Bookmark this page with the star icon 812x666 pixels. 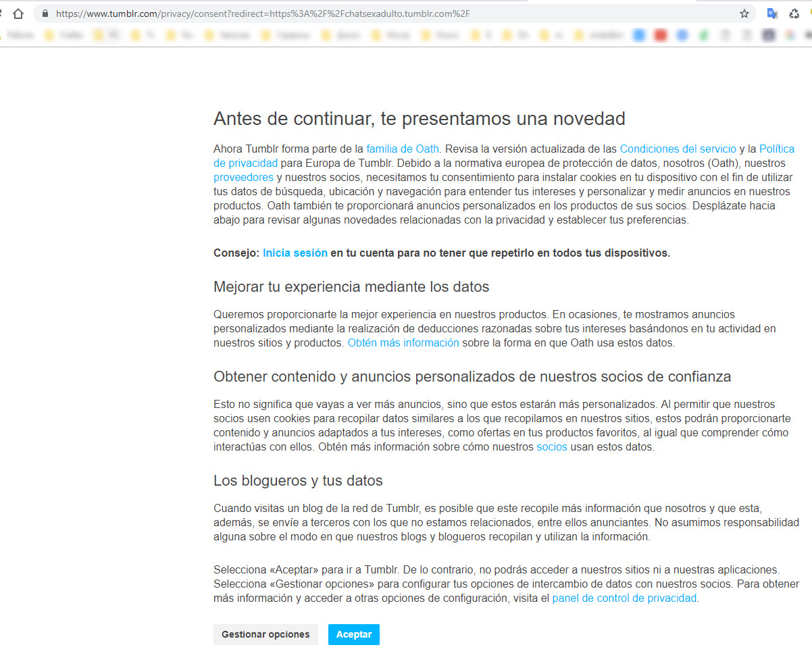click(744, 14)
